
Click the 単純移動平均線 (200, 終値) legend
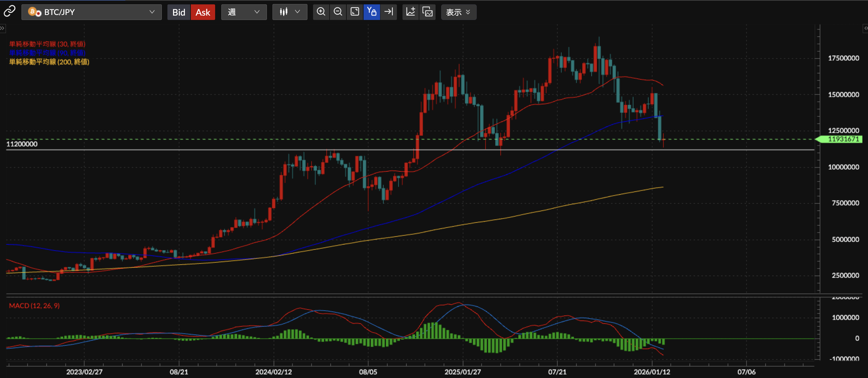pos(49,62)
